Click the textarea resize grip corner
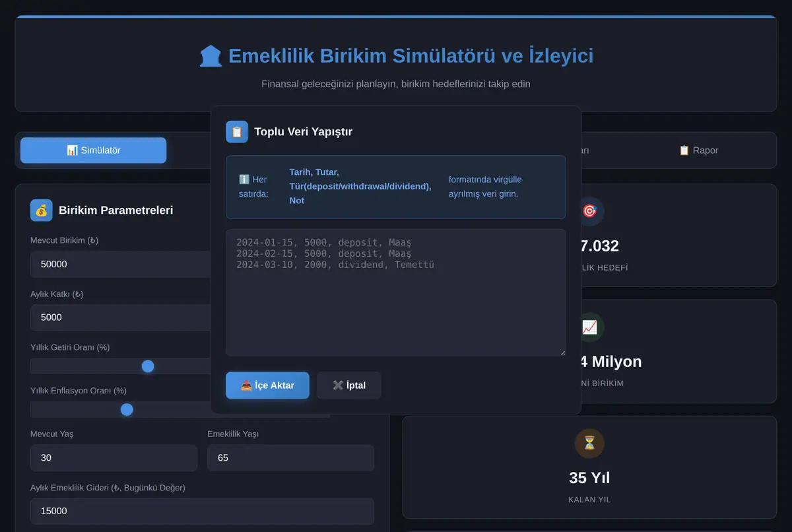 562,352
